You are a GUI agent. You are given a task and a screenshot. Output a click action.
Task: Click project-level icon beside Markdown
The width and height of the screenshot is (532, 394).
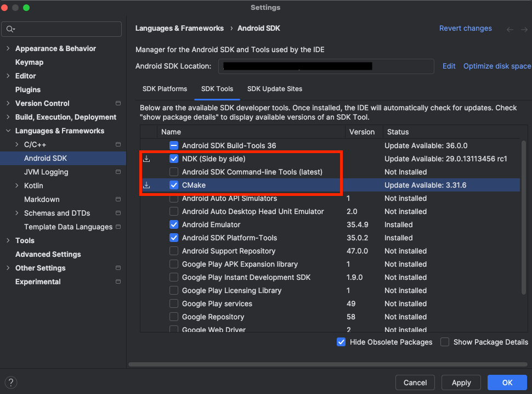118,199
